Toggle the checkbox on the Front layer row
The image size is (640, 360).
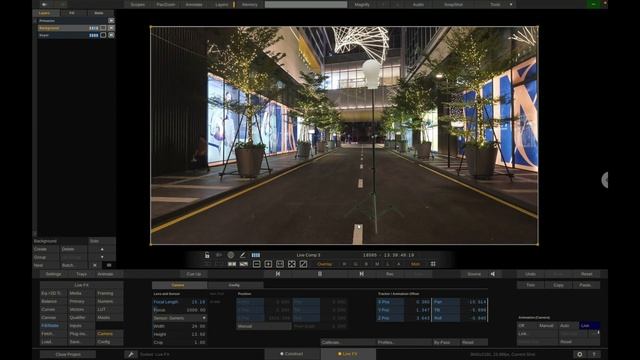103,35
